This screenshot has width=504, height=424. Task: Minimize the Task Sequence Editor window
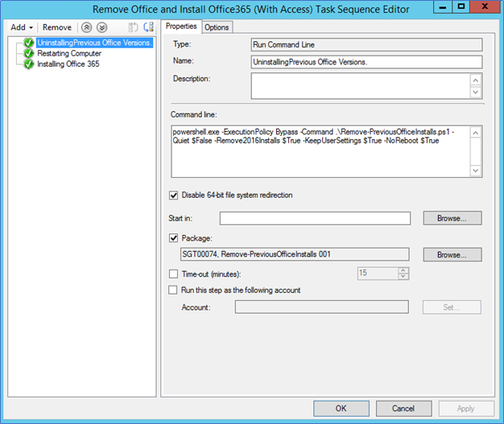pos(443,6)
